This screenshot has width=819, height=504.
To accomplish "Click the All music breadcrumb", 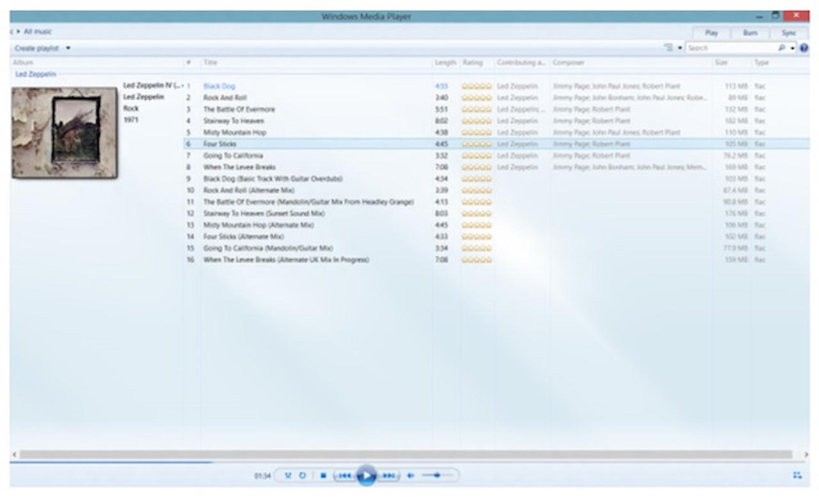I will (38, 31).
